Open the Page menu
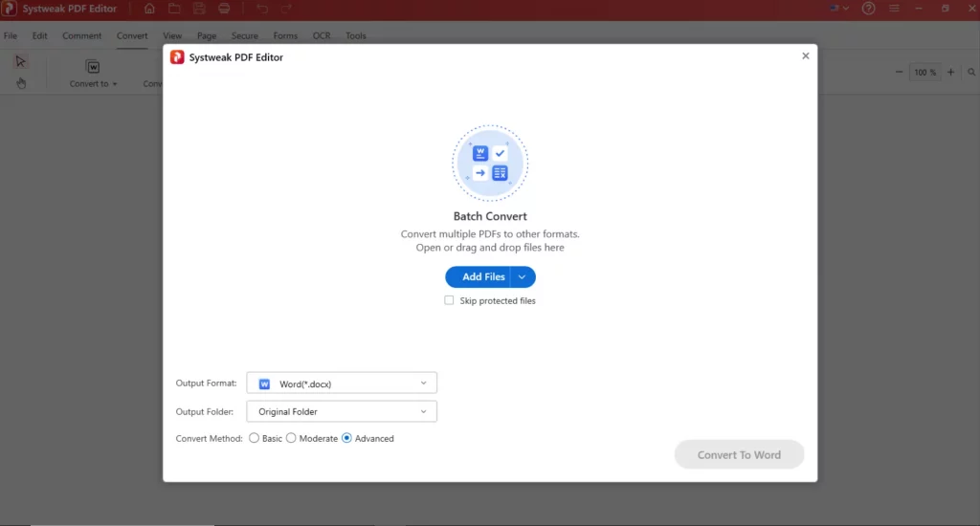980x526 pixels. point(207,35)
